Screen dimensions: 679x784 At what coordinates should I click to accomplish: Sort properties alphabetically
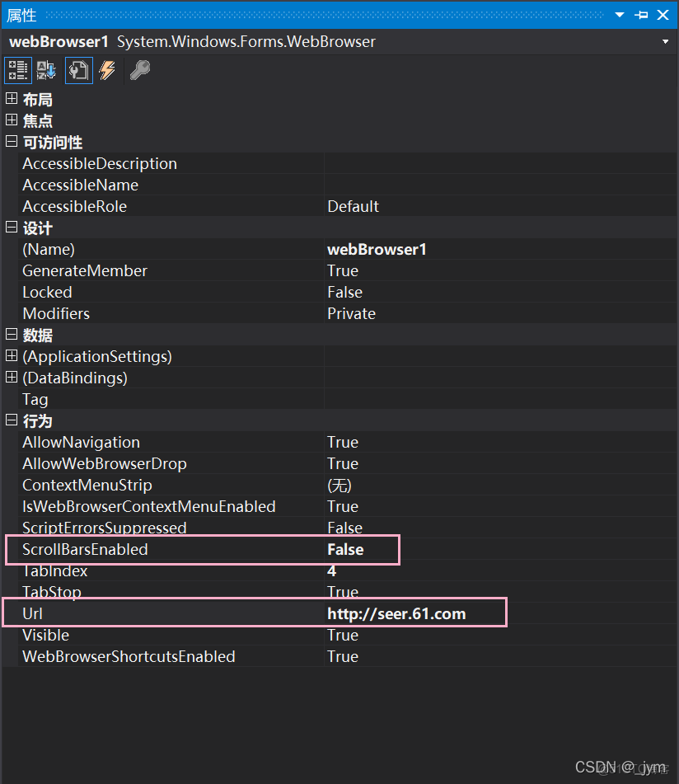46,71
